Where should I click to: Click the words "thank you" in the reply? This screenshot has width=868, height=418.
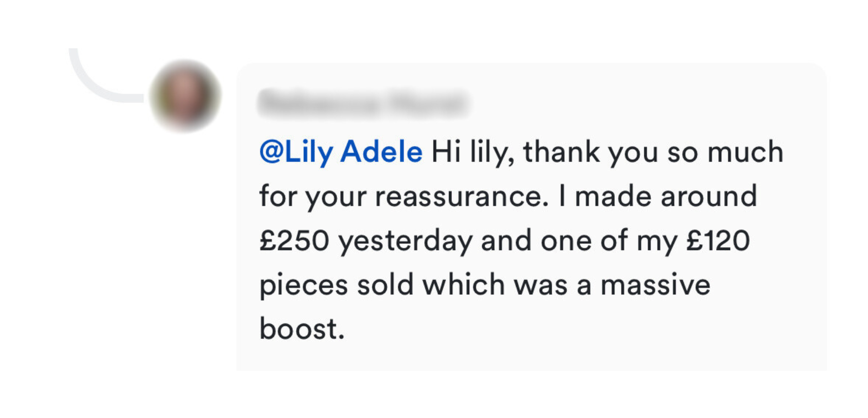[x=590, y=152]
